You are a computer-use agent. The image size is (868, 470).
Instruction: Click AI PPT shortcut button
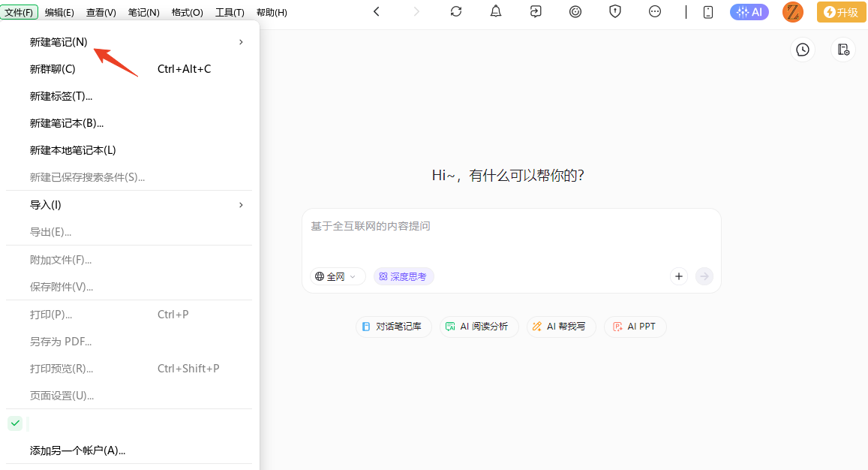635,327
